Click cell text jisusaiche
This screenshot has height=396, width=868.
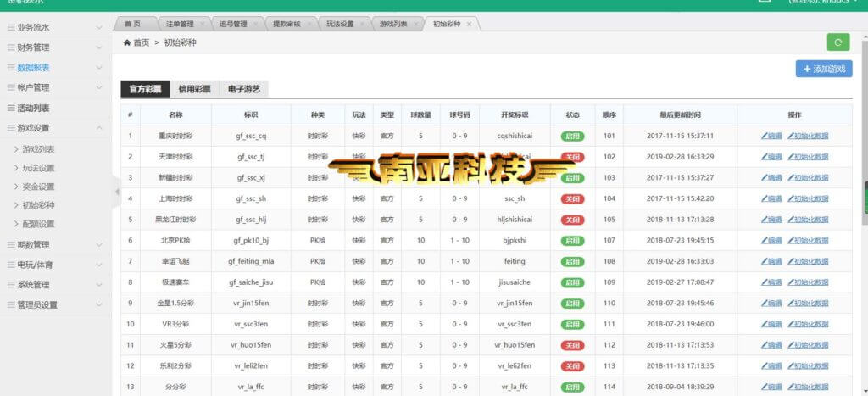tap(515, 282)
